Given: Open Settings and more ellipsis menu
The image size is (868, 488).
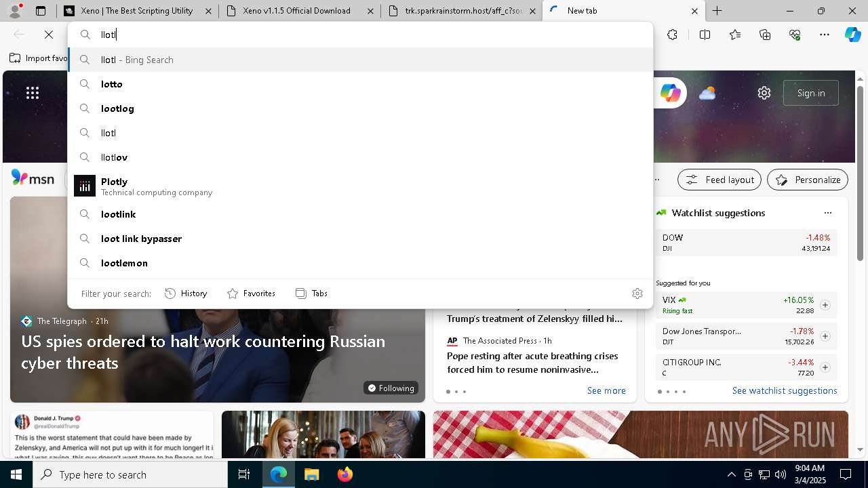Looking at the screenshot, I should [825, 35].
